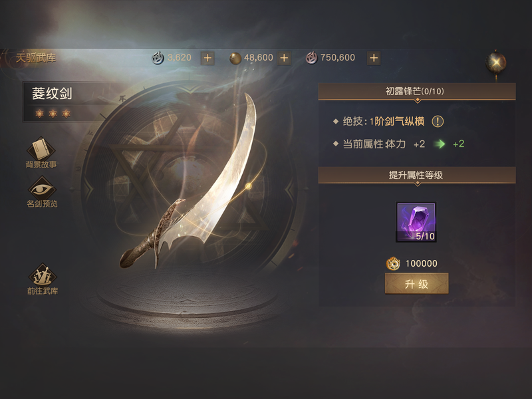532x399 pixels.
Task: Add more of the 3,620 currency
Action: (207, 58)
